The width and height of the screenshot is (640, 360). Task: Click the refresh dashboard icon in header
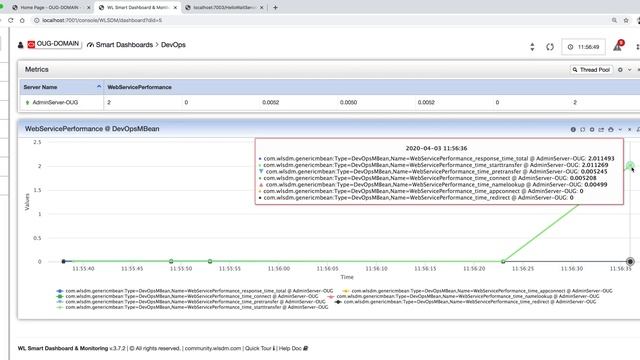[550, 47]
